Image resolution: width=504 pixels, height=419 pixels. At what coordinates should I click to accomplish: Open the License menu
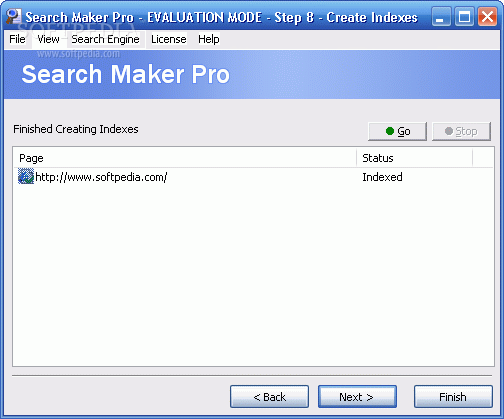click(x=169, y=39)
